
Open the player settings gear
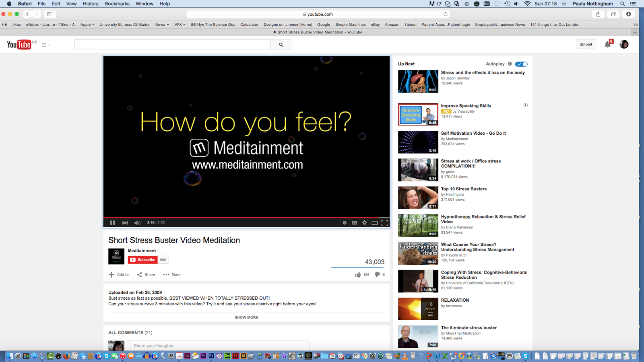365,223
